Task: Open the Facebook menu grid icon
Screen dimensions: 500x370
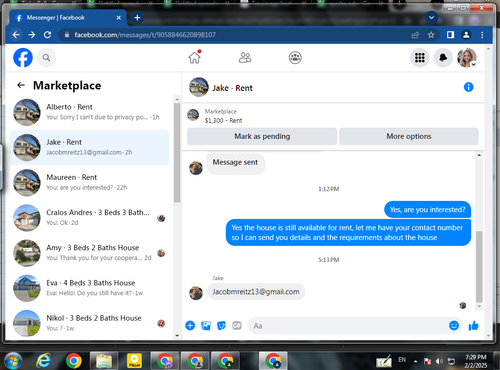Action: click(x=420, y=58)
